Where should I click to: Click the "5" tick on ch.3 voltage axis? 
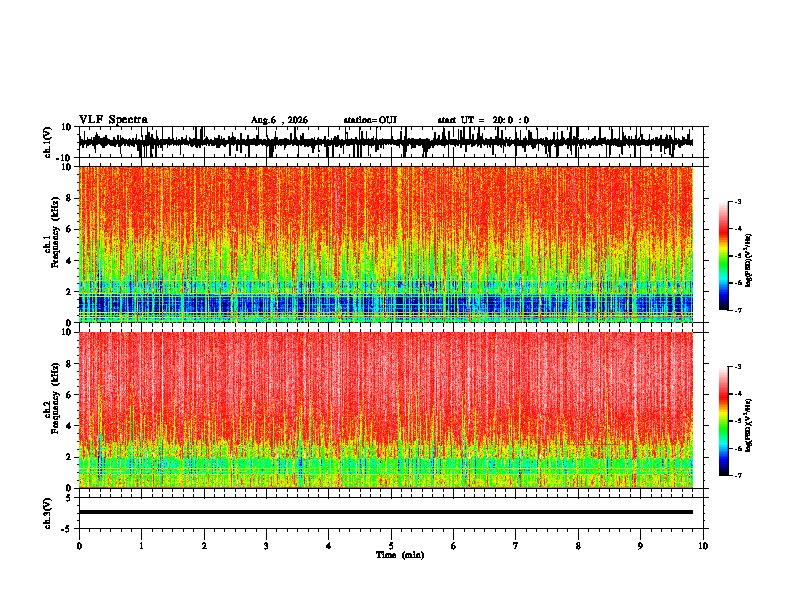pos(70,498)
